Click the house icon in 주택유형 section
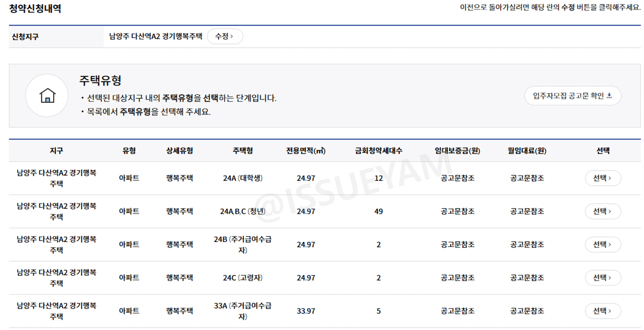Viewport: 644px width, 330px height. 47,96
